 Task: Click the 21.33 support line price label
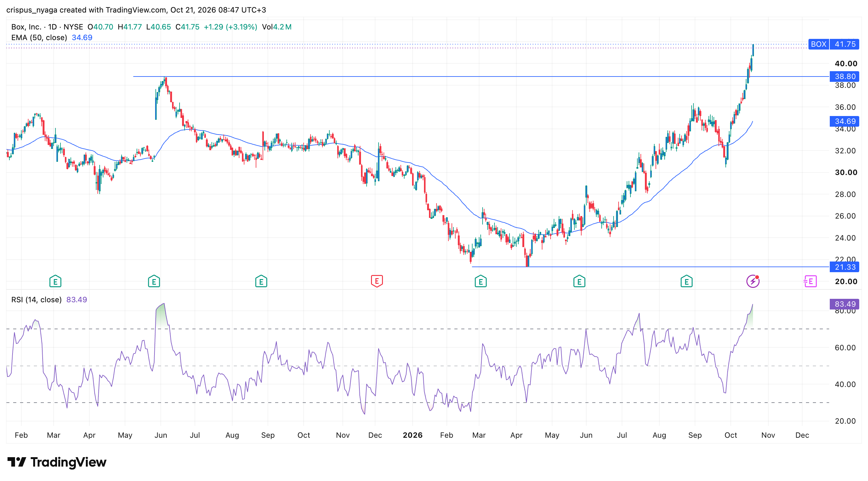pos(844,267)
